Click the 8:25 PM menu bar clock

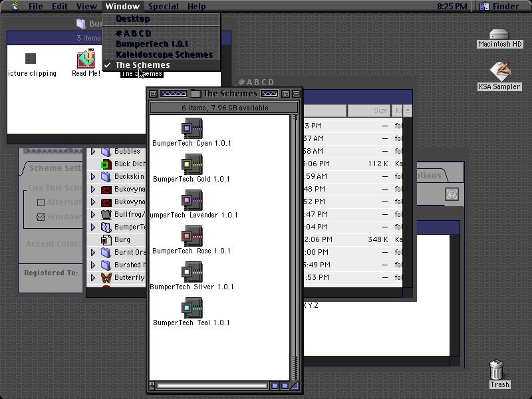452,6
